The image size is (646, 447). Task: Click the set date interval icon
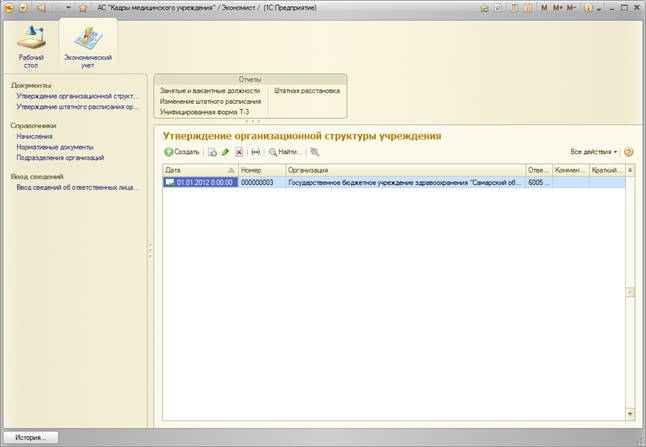[x=255, y=152]
